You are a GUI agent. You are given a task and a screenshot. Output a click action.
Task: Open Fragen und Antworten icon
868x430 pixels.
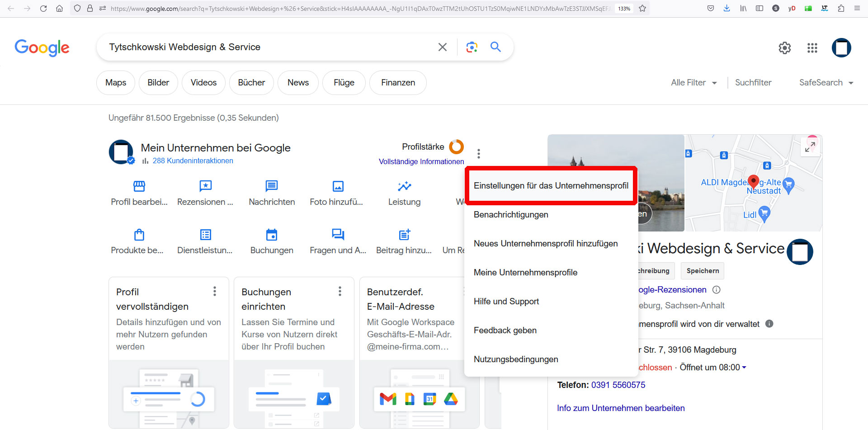(x=338, y=234)
